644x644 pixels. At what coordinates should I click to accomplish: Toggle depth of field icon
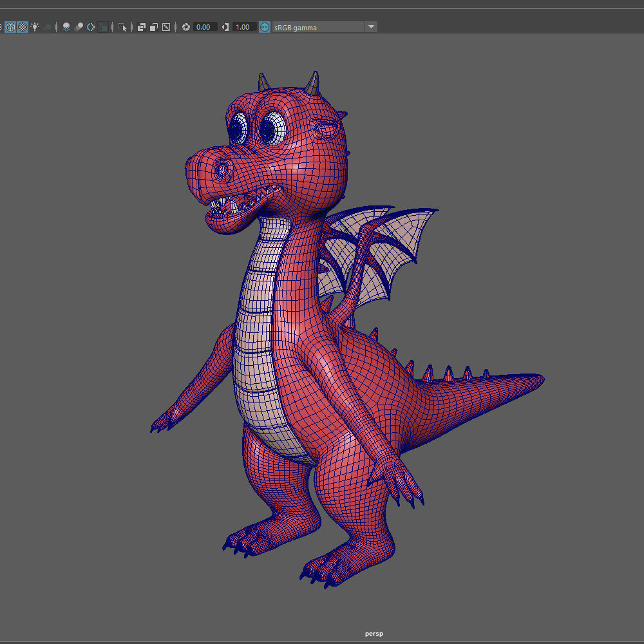pos(104,27)
